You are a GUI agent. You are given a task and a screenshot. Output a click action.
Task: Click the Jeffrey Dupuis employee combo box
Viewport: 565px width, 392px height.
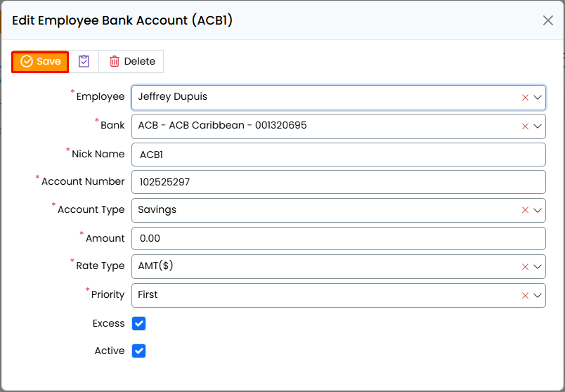323,97
